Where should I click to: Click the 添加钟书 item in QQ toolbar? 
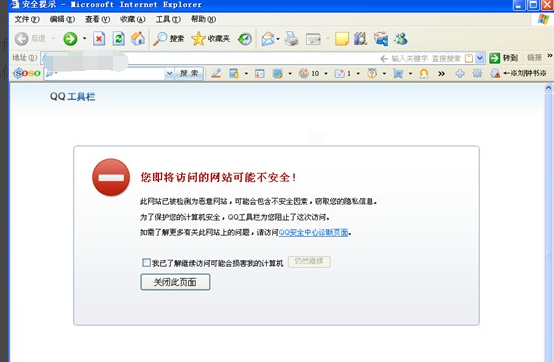pos(519,73)
